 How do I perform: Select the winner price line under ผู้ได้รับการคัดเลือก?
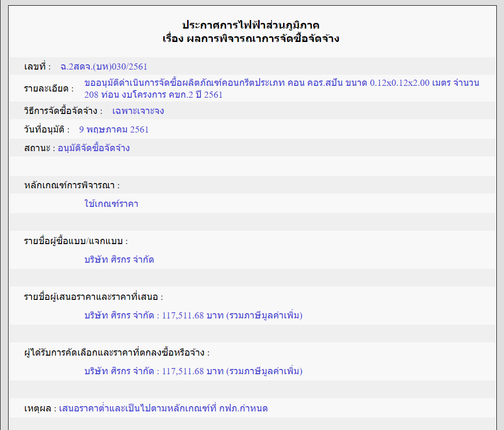point(193,371)
